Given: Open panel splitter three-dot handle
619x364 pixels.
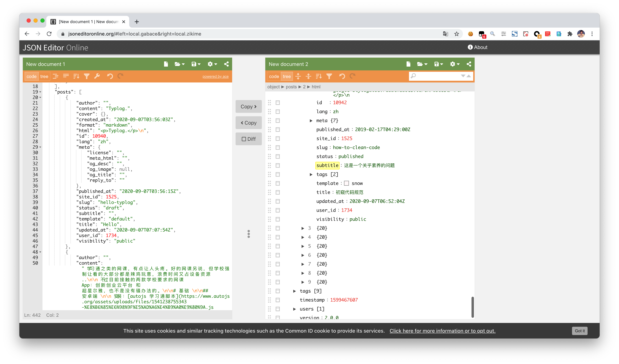Looking at the screenshot, I should (249, 234).
